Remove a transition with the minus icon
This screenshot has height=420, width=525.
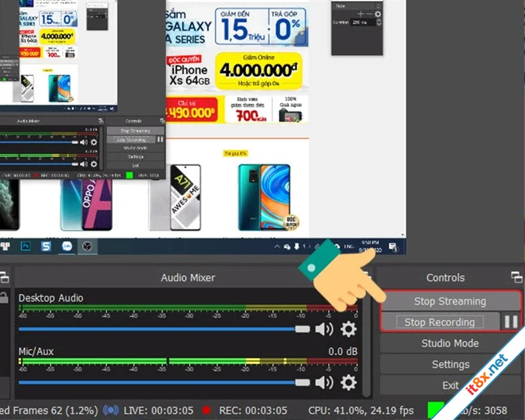(x=369, y=14)
